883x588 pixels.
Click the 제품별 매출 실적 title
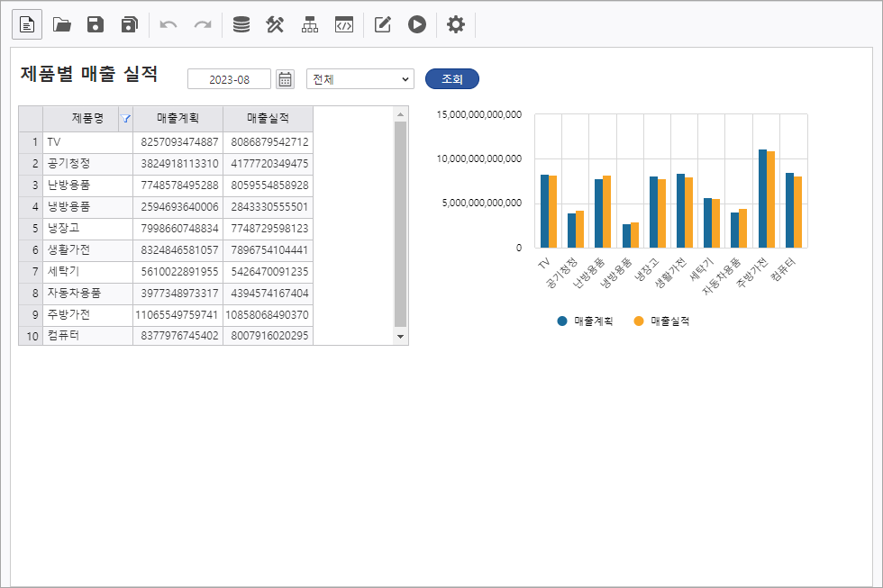[89, 74]
